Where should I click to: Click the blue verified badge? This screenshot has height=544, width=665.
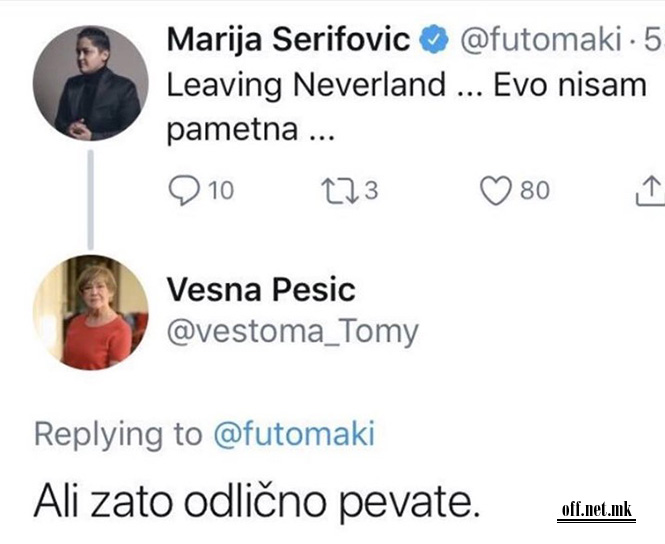pos(432,41)
